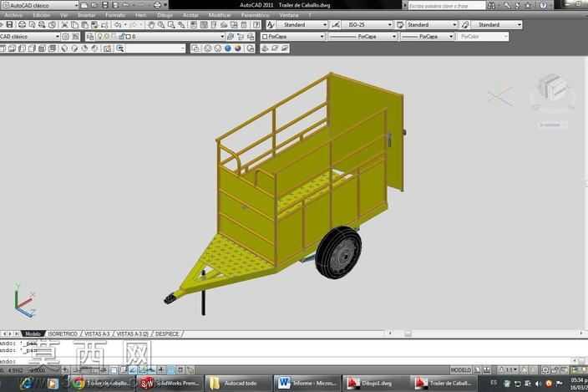588x392 pixels.
Task: Open the Properties palette icon
Action: [194, 25]
